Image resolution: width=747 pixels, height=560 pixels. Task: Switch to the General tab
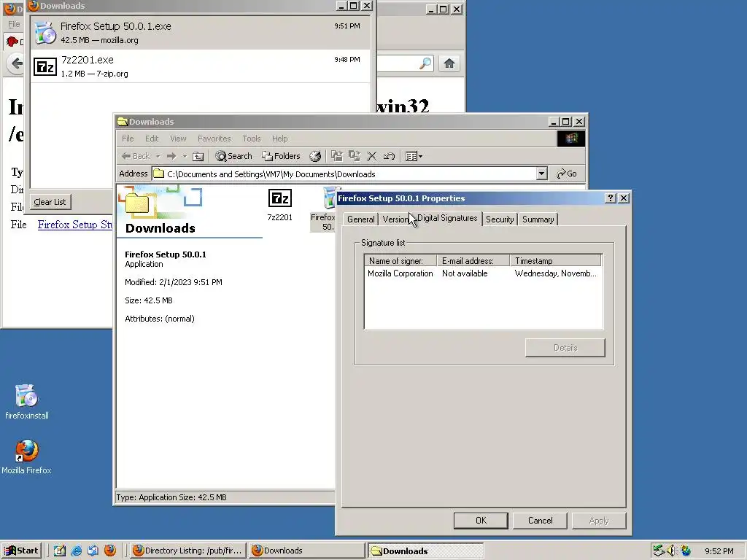pyautogui.click(x=360, y=219)
